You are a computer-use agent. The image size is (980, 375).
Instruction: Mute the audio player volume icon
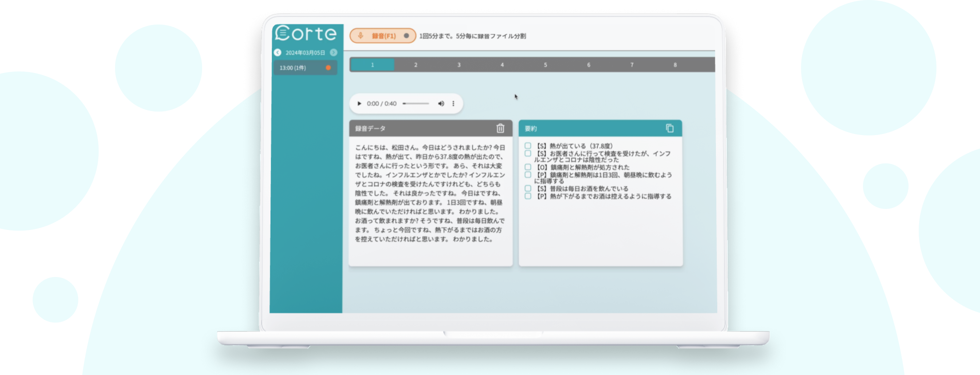pyautogui.click(x=441, y=103)
